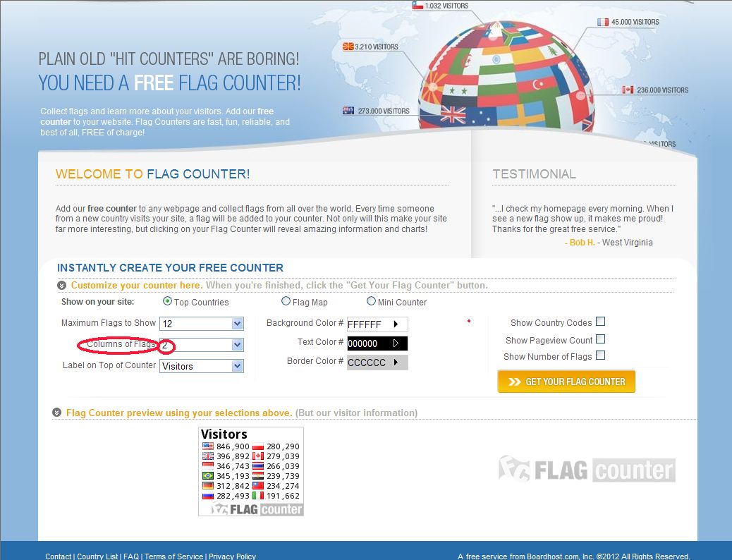Click the Get Your Flag Counter button

pyautogui.click(x=566, y=382)
